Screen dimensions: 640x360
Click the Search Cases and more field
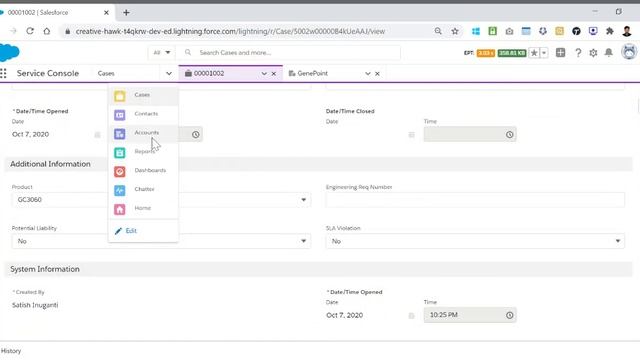pyautogui.click(x=288, y=53)
